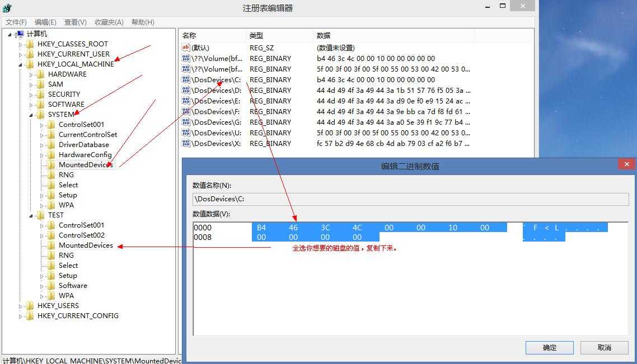Click the HKEY_CLASSES_ROOT folder icon
Screen dimensions: 637x364
(x=30, y=44)
